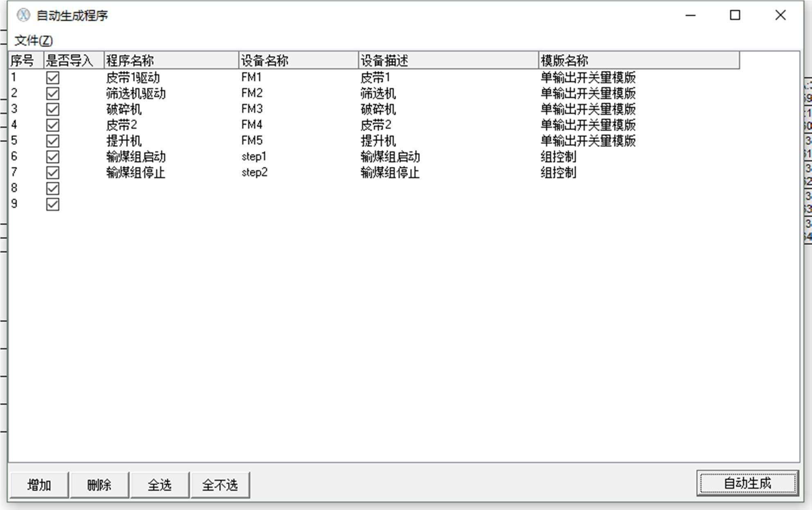The image size is (812, 510).
Task: Click the 删除 button
Action: (99, 484)
